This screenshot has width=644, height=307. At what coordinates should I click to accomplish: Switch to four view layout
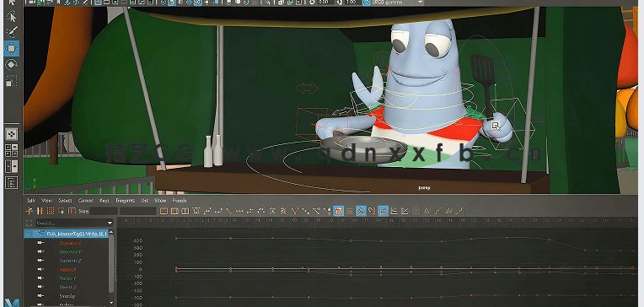[x=12, y=150]
